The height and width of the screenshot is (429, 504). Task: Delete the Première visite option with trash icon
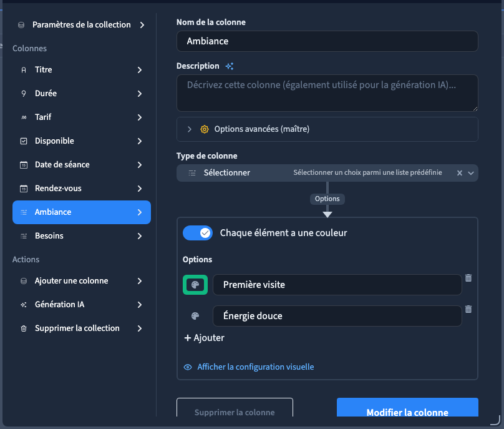pos(468,278)
